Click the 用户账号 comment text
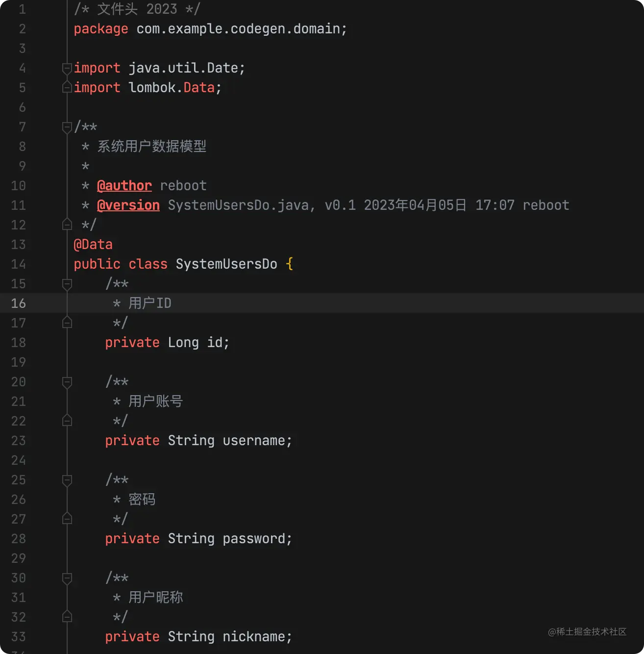 (x=156, y=402)
